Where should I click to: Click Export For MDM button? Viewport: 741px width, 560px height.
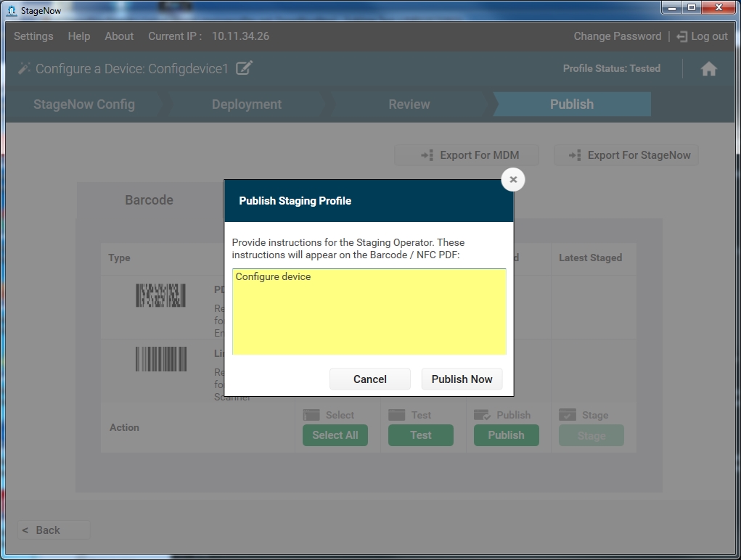pyautogui.click(x=467, y=155)
